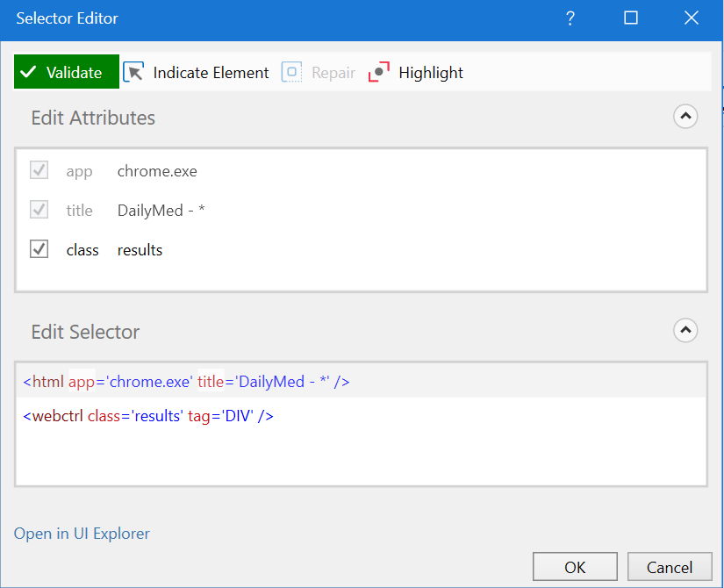Image resolution: width=724 pixels, height=588 pixels.
Task: Click the 'chrome.exe' app value
Action: [x=157, y=170]
